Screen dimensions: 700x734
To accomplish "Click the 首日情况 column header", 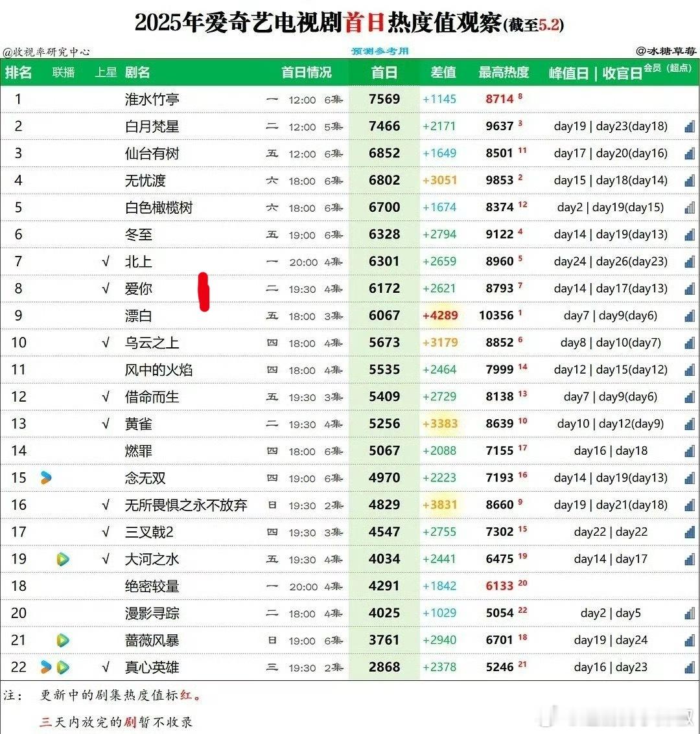I will click(306, 73).
